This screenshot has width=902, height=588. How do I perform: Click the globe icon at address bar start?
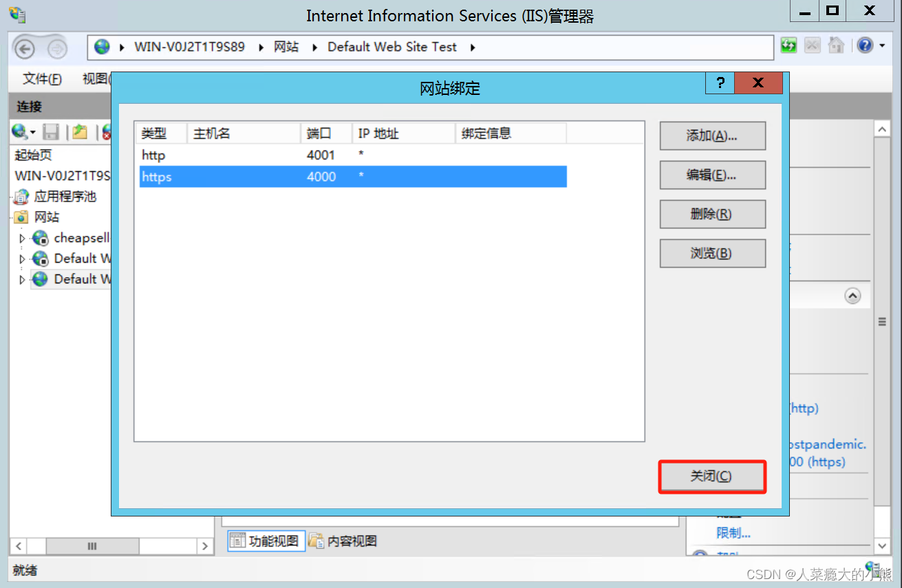click(103, 47)
